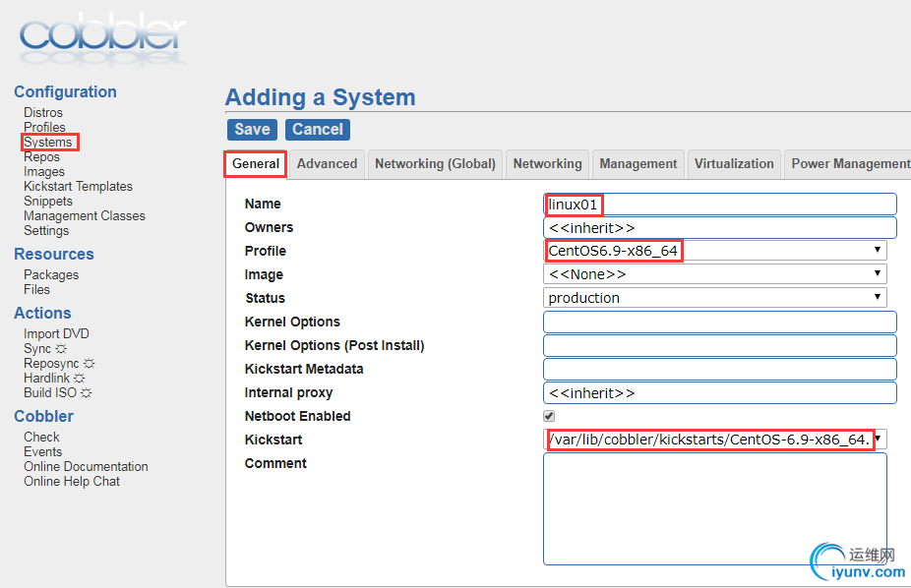Open the Images page
The image size is (911, 588).
[x=44, y=172]
